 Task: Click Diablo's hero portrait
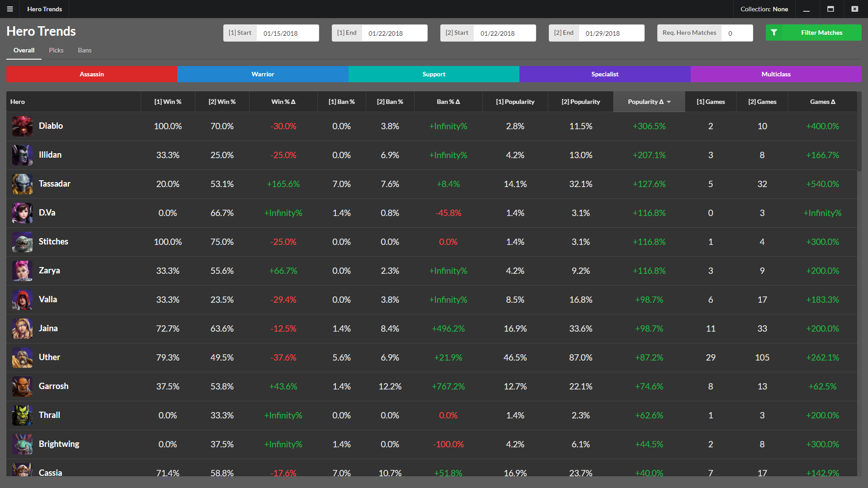pos(22,126)
